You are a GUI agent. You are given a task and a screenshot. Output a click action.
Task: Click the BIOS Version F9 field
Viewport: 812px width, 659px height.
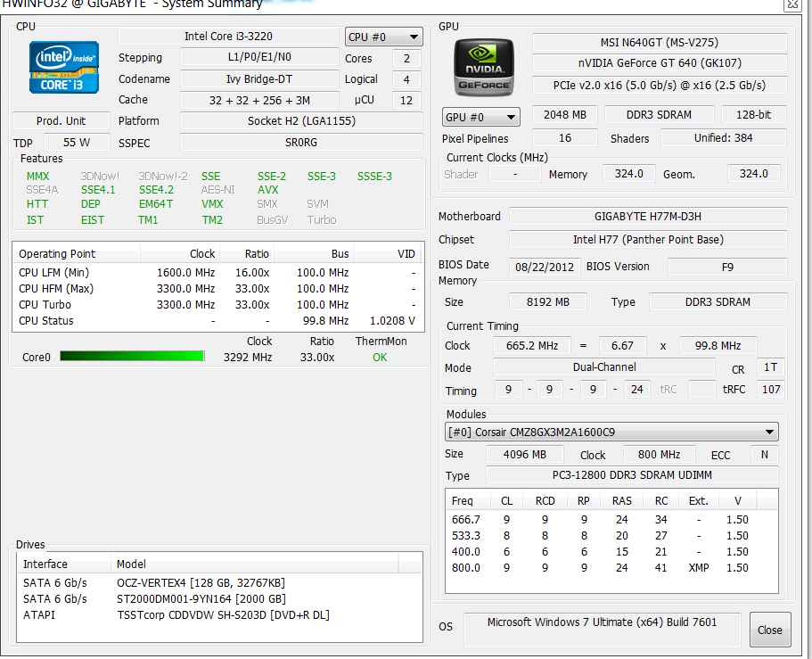pyautogui.click(x=727, y=267)
